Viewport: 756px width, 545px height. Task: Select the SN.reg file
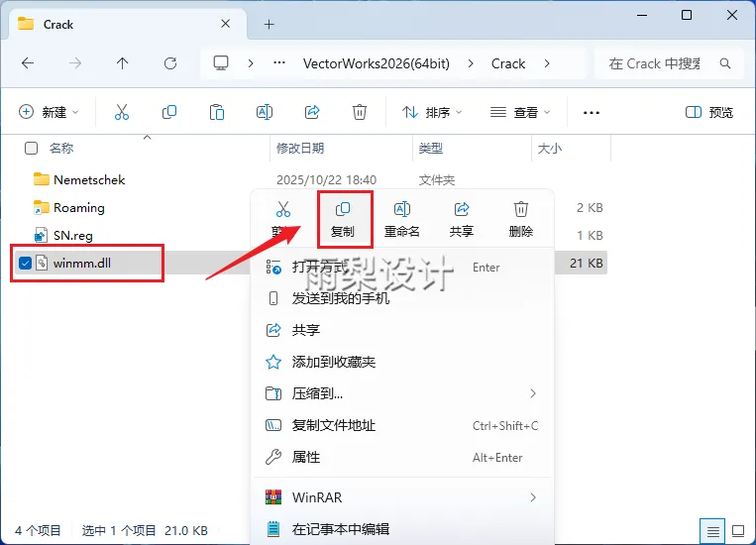[x=72, y=236]
